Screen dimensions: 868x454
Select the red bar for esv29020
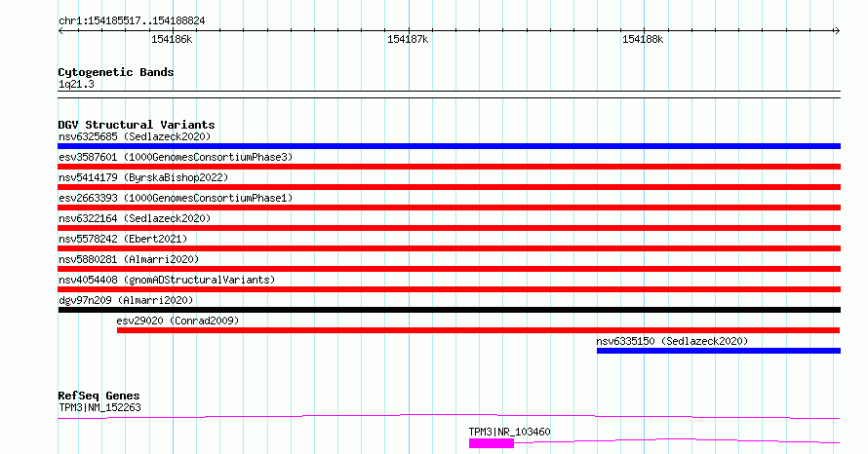pos(478,330)
